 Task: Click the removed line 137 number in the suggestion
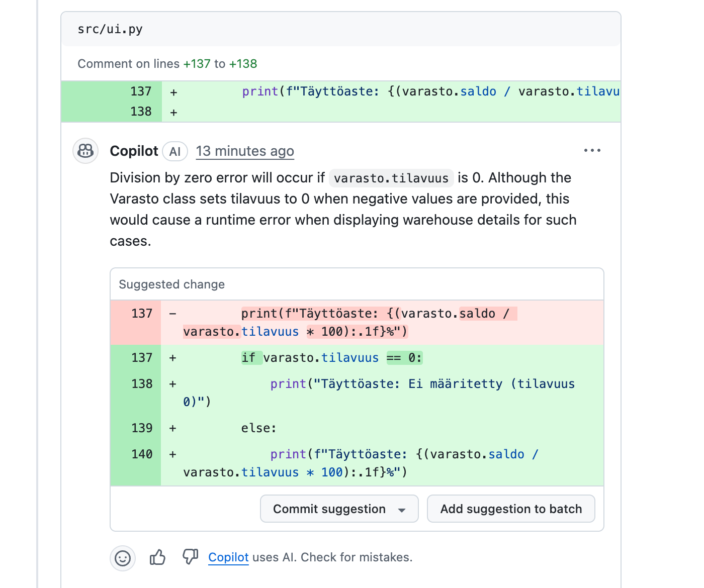[142, 314]
